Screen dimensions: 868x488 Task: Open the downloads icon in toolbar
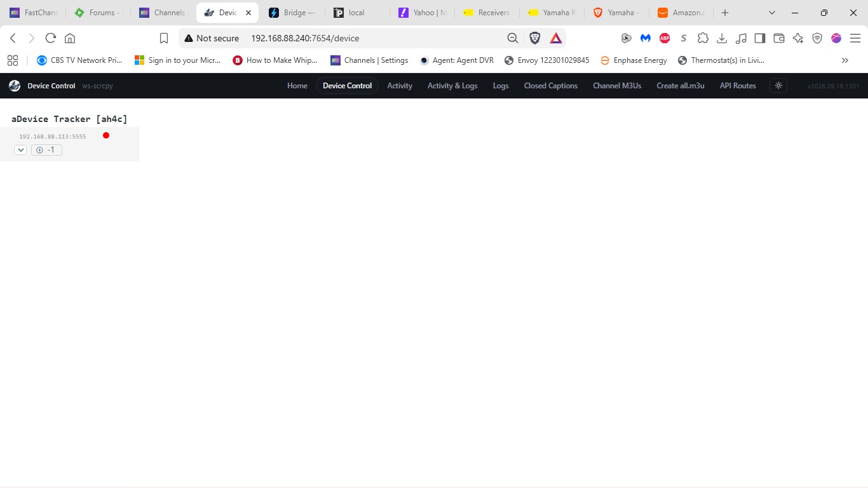pos(722,38)
